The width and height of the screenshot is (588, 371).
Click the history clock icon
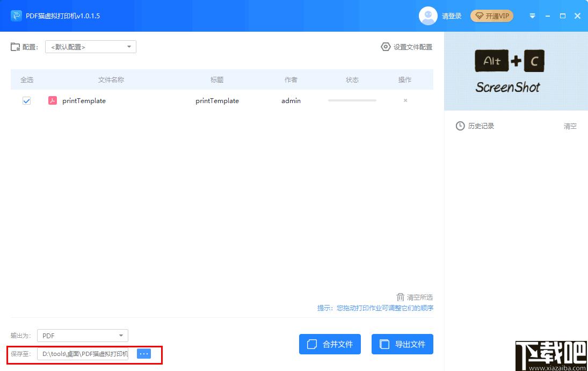460,126
